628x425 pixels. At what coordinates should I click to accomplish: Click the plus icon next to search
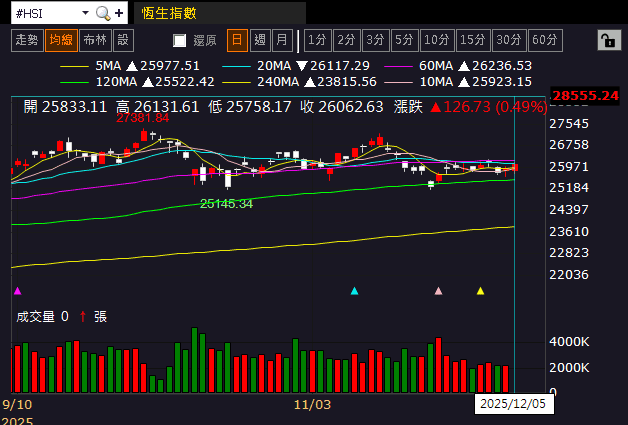coord(120,13)
